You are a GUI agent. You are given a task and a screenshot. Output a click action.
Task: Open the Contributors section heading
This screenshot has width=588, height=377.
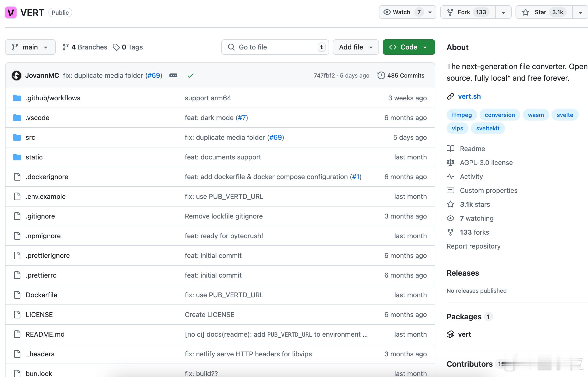click(x=470, y=364)
